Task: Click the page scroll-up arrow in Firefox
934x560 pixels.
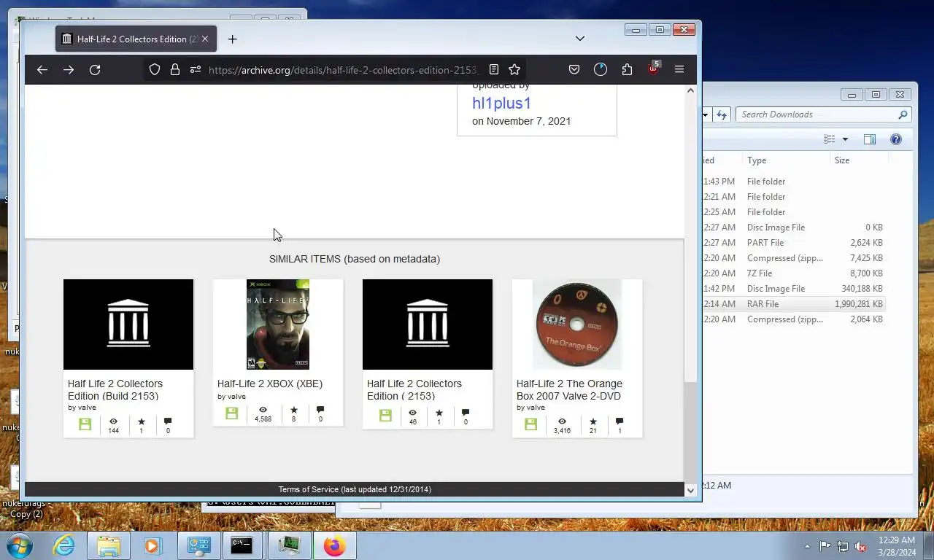Action: 690,91
